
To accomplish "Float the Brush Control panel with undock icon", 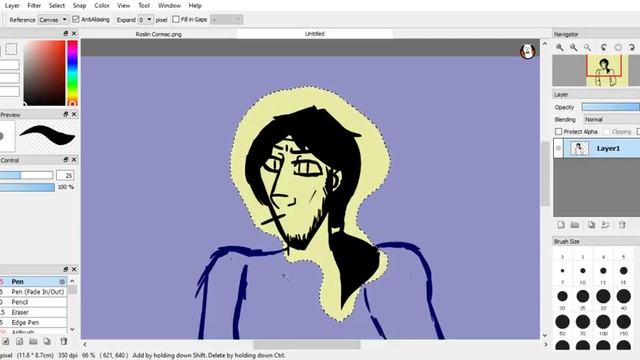I will tap(65, 160).
